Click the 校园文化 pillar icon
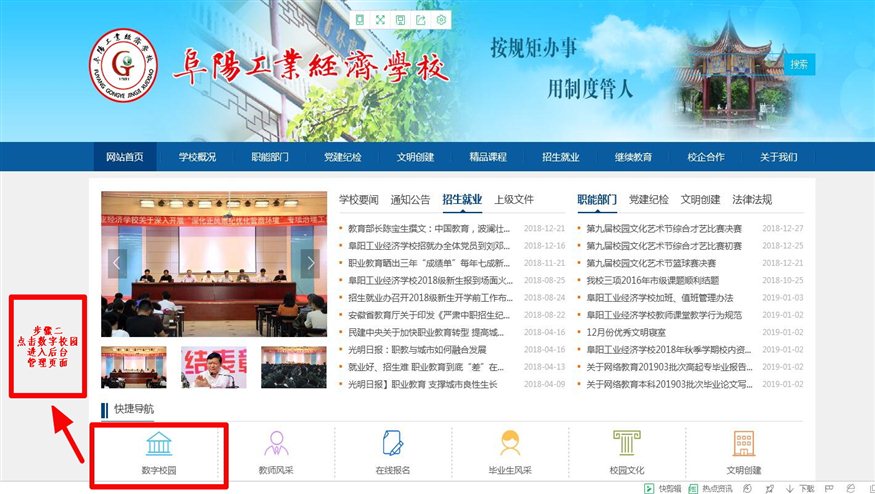The width and height of the screenshot is (875, 494). [x=627, y=443]
